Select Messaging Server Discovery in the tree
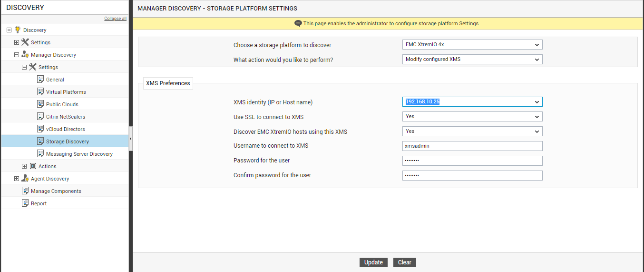The width and height of the screenshot is (644, 272). pos(79,154)
